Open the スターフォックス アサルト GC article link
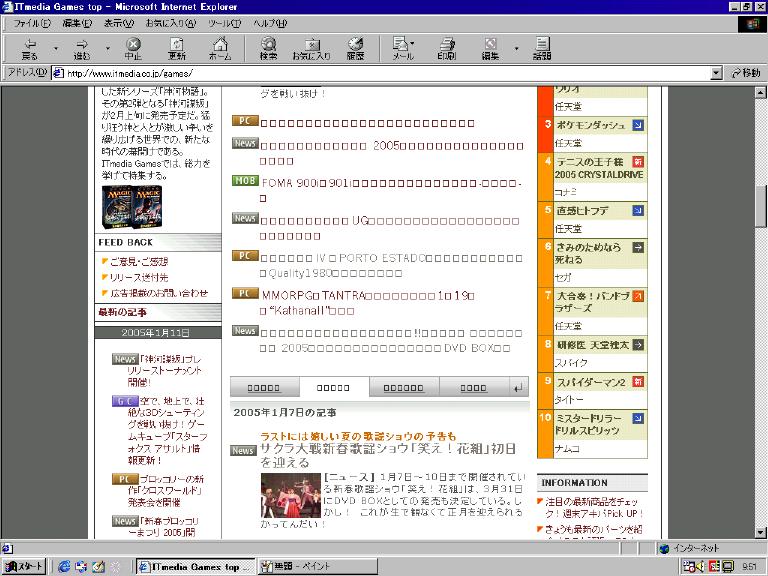 pyautogui.click(x=168, y=431)
